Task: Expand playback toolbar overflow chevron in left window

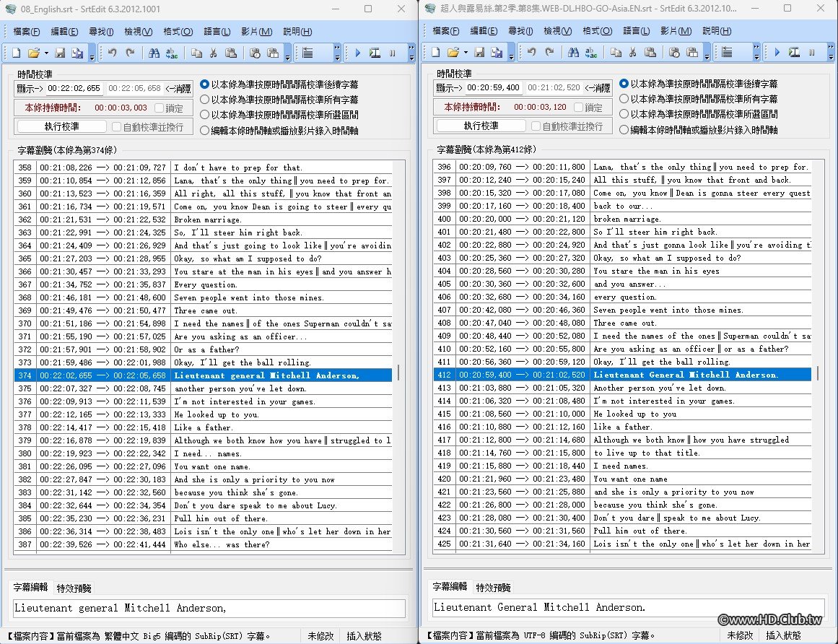Action: [x=411, y=53]
